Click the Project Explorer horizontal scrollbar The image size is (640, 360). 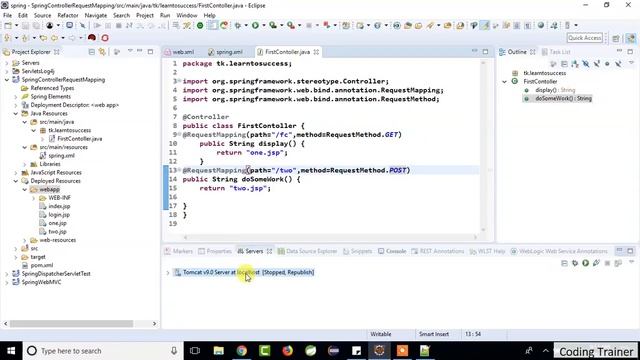(x=71, y=324)
